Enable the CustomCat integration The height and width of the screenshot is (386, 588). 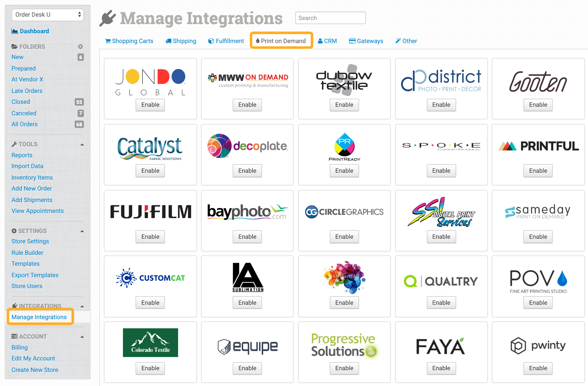(x=150, y=302)
